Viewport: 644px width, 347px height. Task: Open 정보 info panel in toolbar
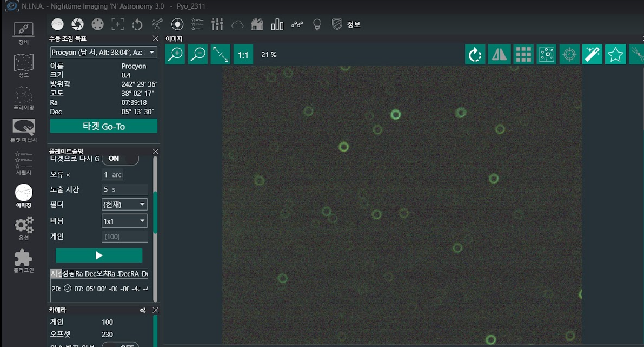354,24
